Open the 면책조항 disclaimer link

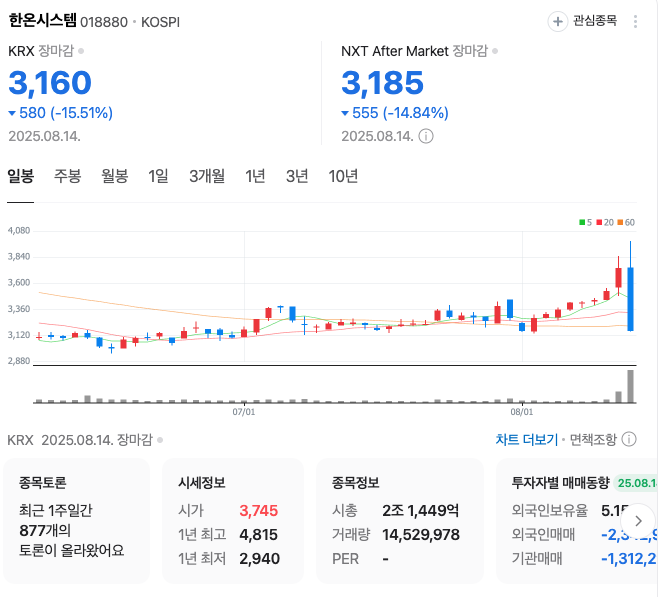[x=593, y=439]
